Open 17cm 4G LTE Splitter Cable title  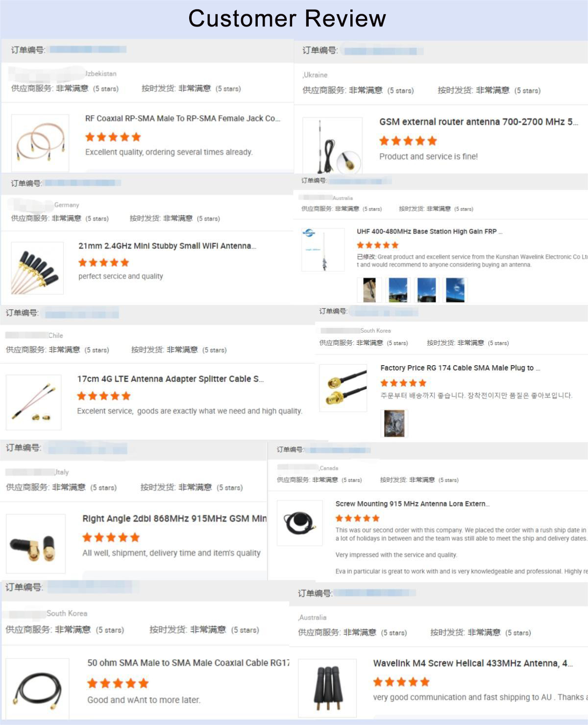click(x=170, y=379)
